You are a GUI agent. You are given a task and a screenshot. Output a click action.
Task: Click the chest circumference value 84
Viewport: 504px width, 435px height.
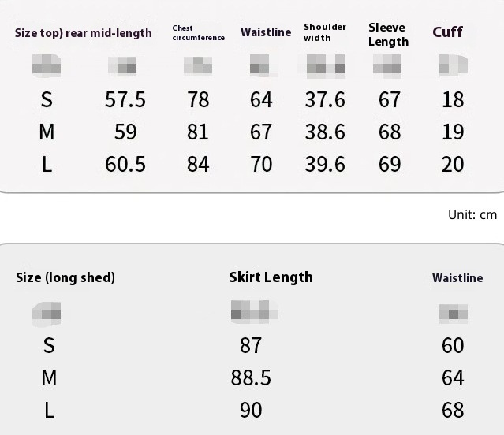[x=198, y=164]
